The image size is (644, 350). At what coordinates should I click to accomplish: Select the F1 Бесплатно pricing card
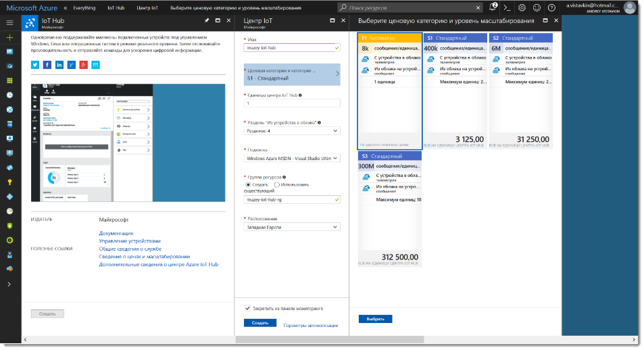click(390, 91)
